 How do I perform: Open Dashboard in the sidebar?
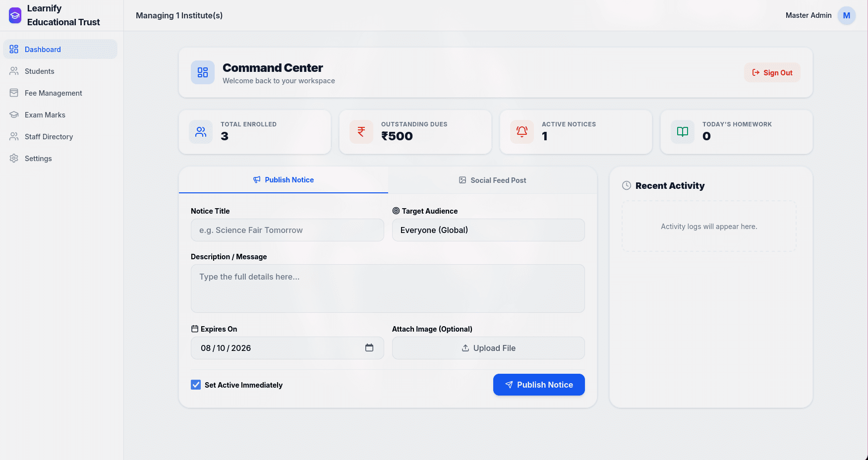pyautogui.click(x=60, y=49)
